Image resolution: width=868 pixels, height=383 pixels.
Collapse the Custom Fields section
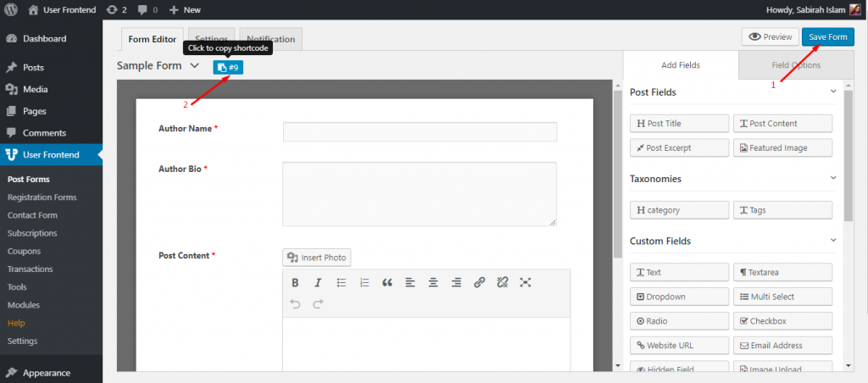[x=833, y=241]
